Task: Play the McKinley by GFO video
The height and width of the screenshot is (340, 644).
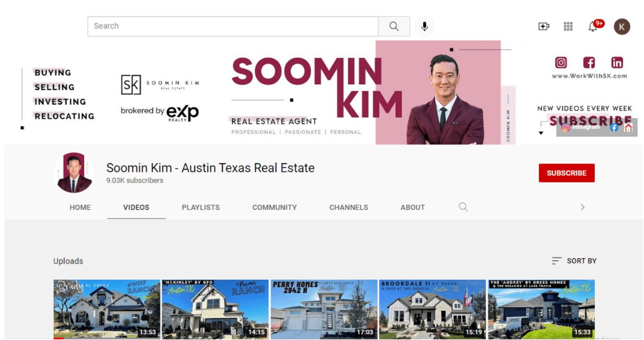Action: click(215, 310)
